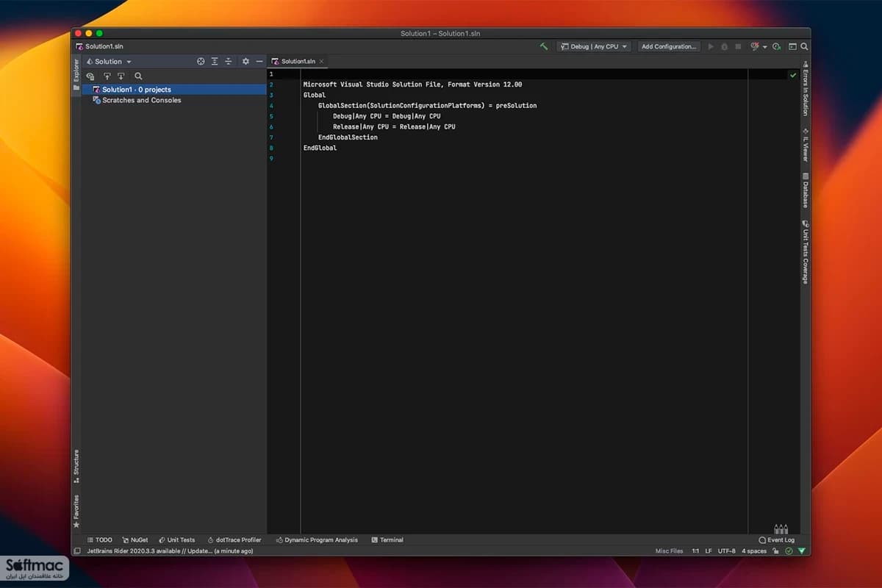
Task: Click the UTF-8 encoding indicator
Action: point(726,551)
